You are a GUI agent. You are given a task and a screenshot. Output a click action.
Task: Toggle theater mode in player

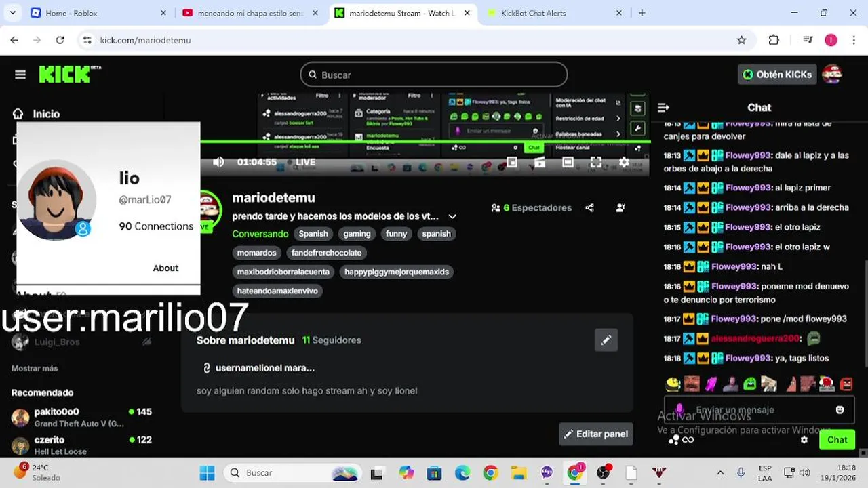point(568,162)
